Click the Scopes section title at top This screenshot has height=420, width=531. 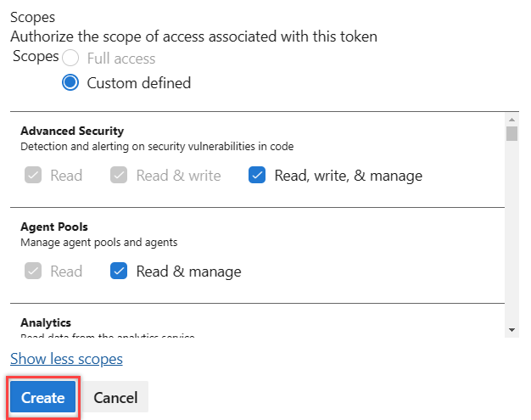[x=31, y=16]
